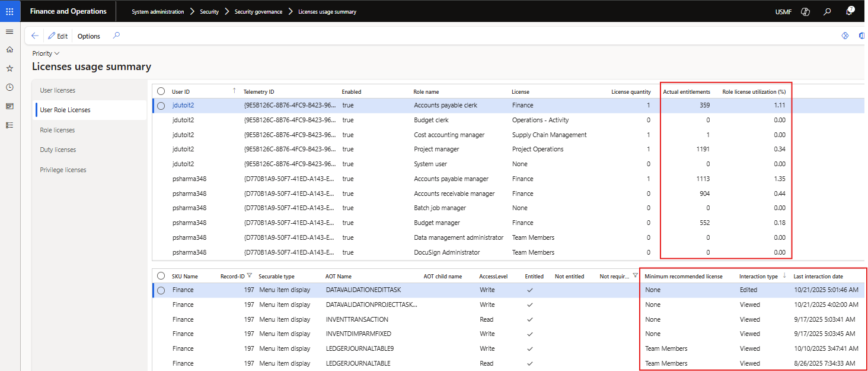Open Favorites star icon

coord(9,68)
